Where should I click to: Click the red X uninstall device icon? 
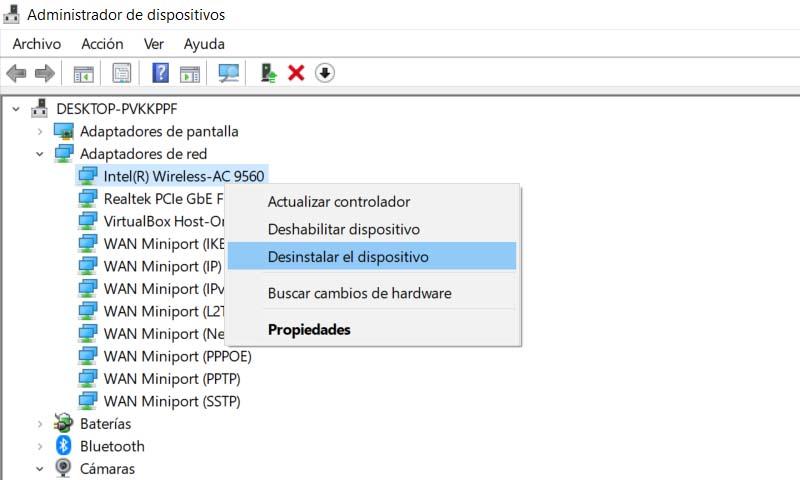296,73
